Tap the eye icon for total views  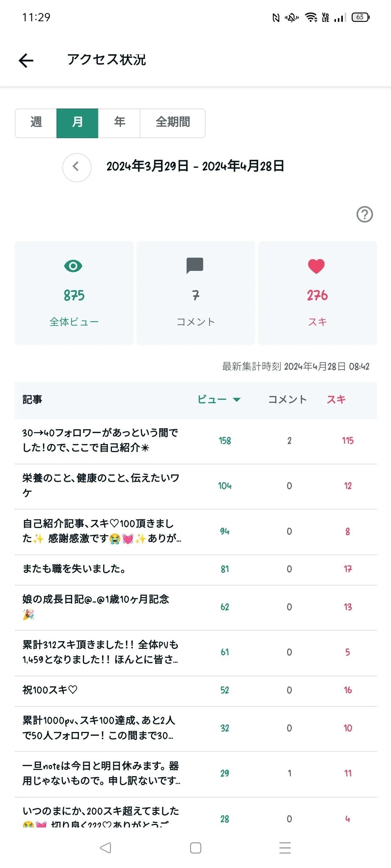point(73,266)
